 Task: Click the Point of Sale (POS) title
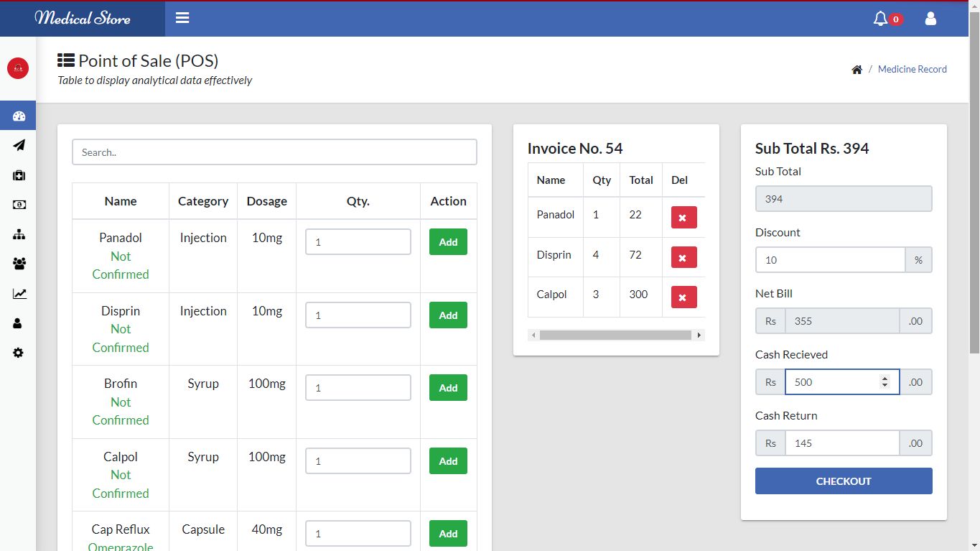pyautogui.click(x=148, y=60)
